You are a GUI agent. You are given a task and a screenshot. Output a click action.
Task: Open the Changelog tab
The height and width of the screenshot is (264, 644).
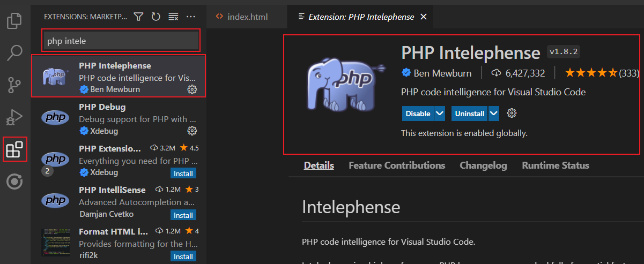pyautogui.click(x=483, y=165)
